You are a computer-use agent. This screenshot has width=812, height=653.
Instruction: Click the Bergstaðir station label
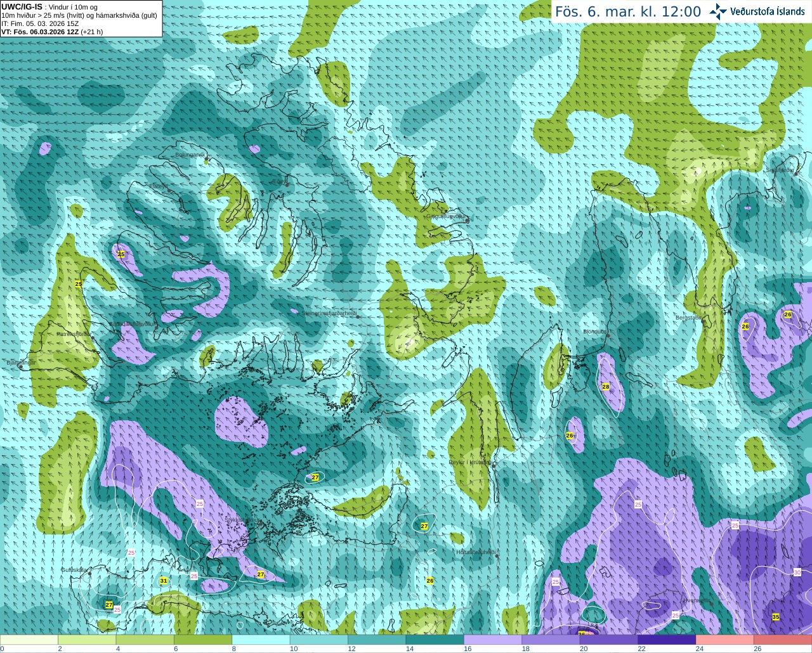(x=688, y=318)
